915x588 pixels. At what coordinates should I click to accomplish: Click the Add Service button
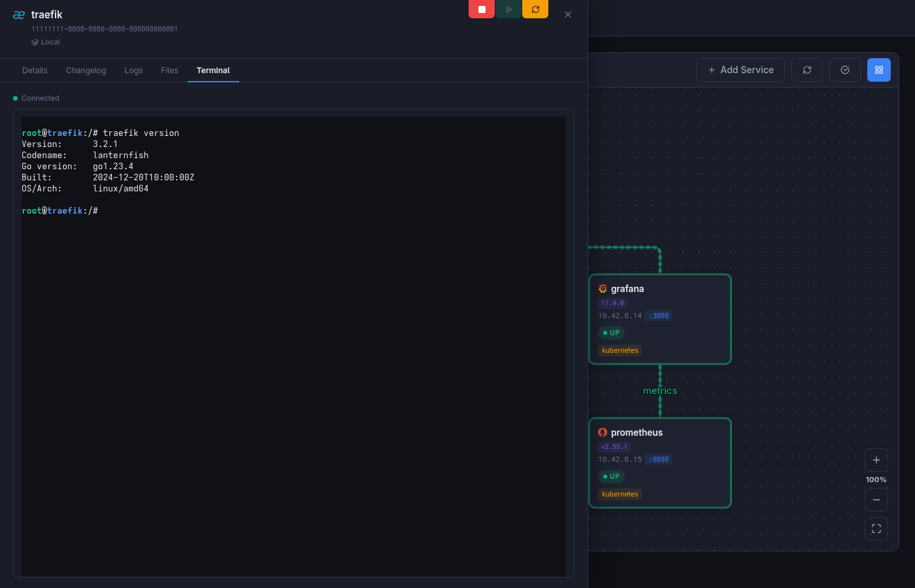[740, 70]
